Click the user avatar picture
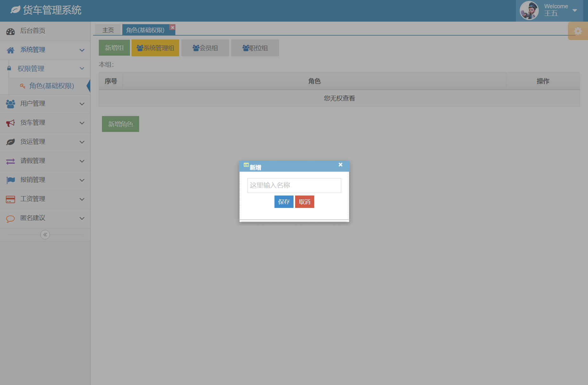The image size is (588, 385). click(x=529, y=10)
